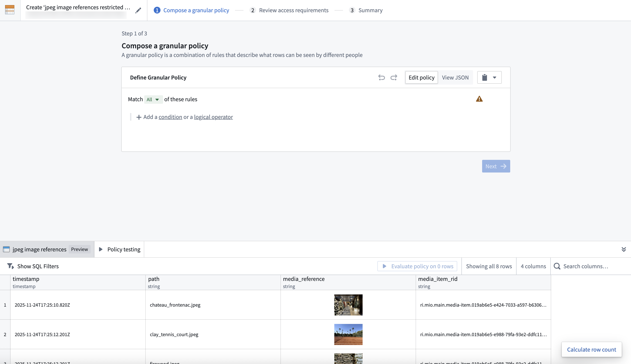
Task: Click the pencil icon to rename the policy
Action: click(138, 11)
